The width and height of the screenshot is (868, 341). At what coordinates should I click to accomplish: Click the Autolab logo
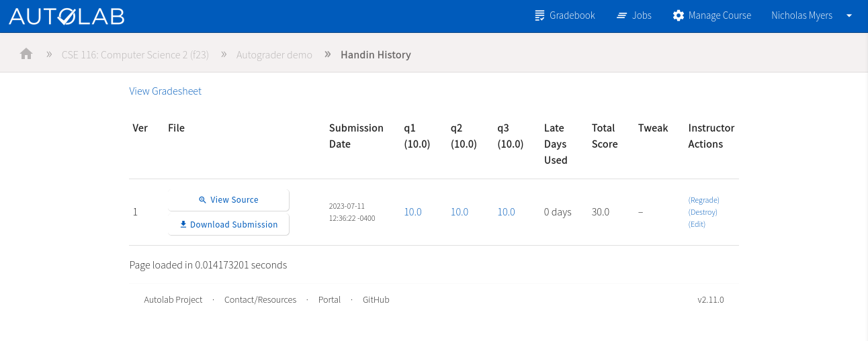67,16
